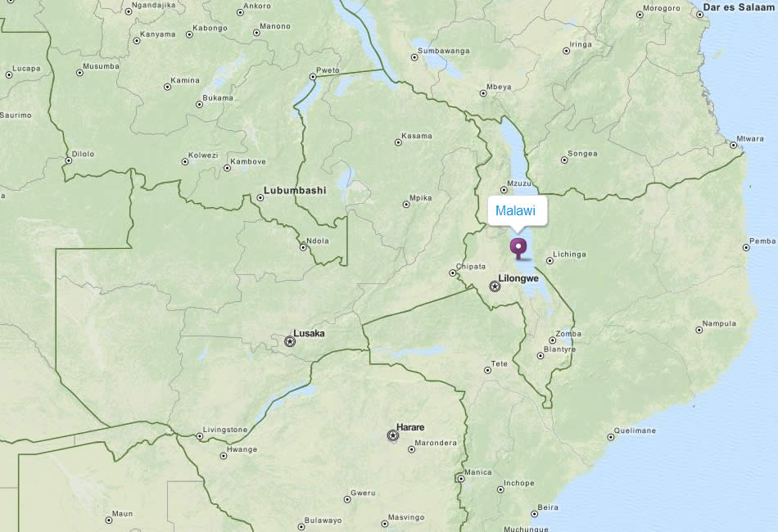Click the purple Malawi location pin
The image size is (778, 532).
point(518,249)
